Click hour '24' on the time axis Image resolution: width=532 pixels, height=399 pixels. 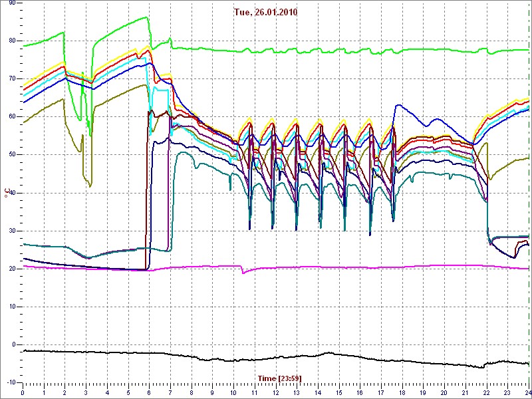tap(527, 392)
